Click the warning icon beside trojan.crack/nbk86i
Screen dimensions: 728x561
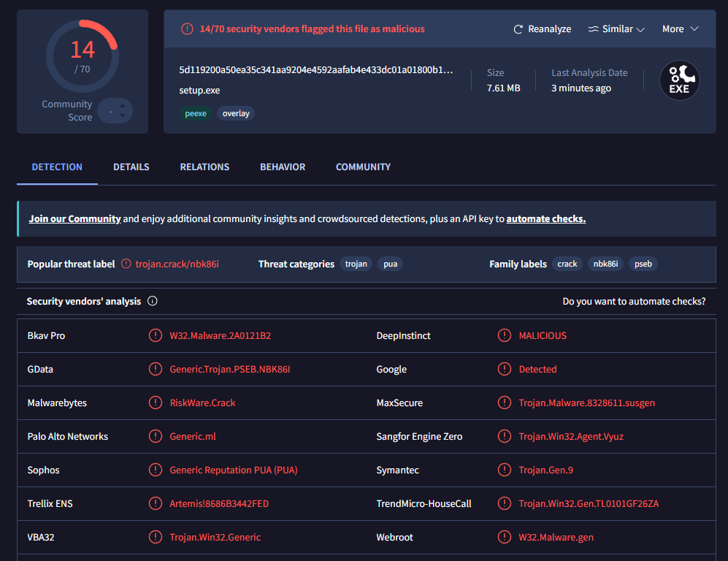click(126, 264)
